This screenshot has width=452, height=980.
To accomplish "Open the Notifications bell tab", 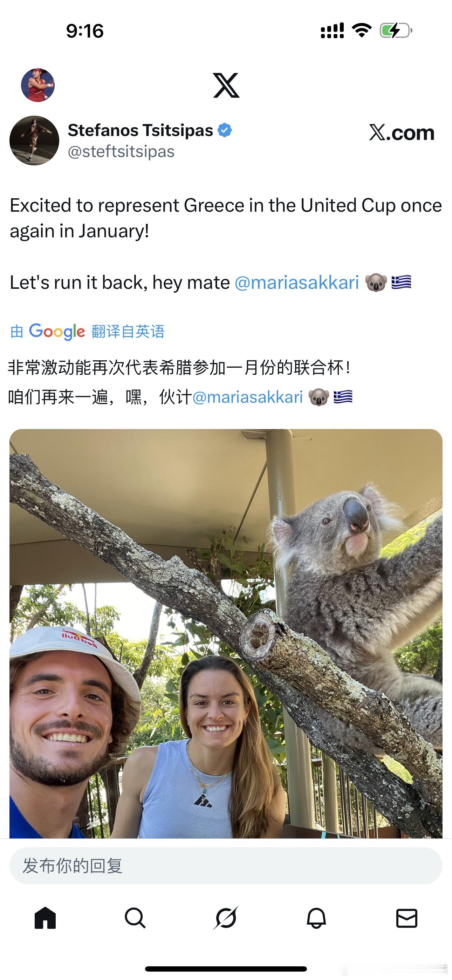I will click(316, 918).
